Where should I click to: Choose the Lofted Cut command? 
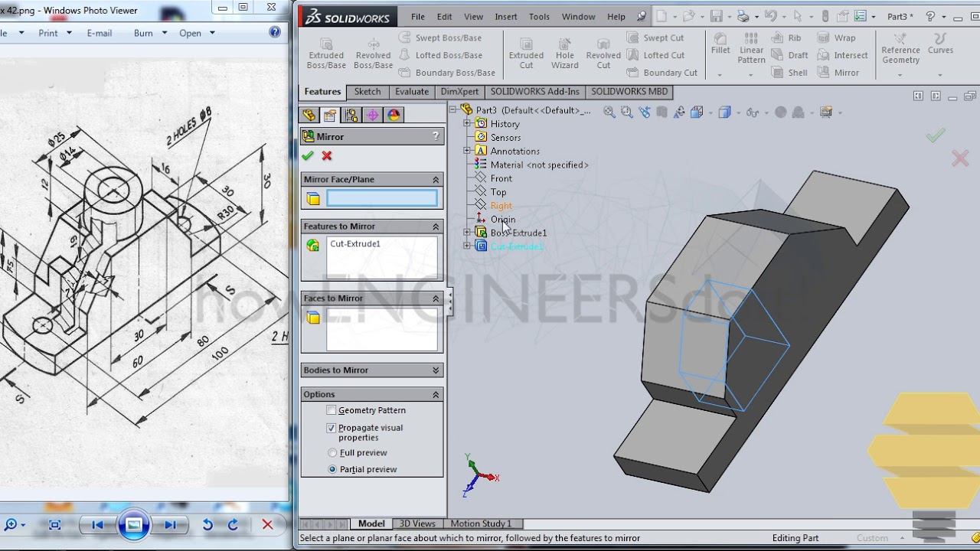[655, 55]
